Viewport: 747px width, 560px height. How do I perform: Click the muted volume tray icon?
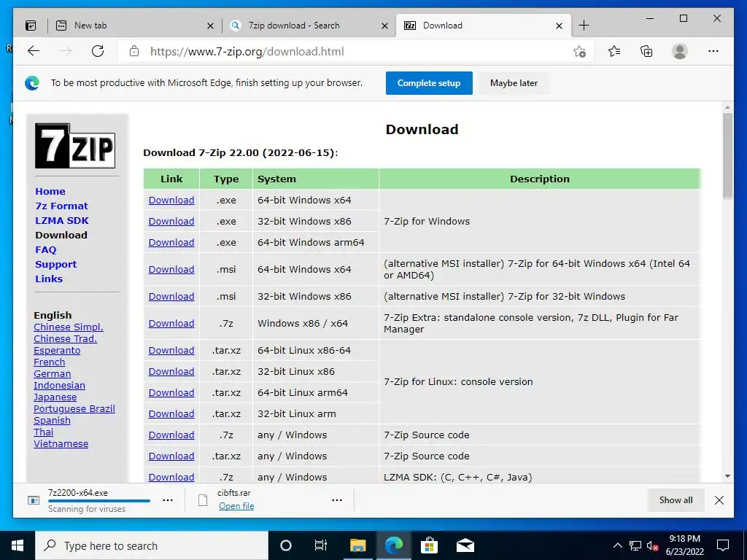click(x=653, y=545)
